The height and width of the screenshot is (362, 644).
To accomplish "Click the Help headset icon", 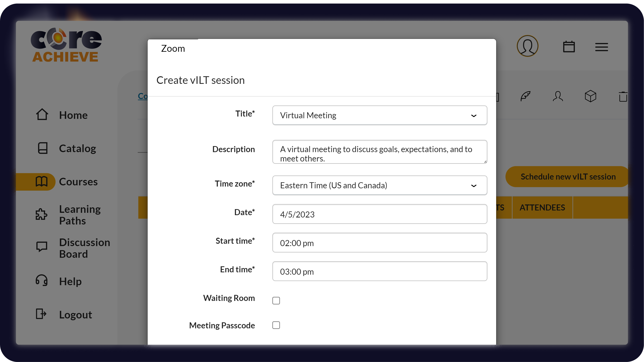I will tap(42, 280).
